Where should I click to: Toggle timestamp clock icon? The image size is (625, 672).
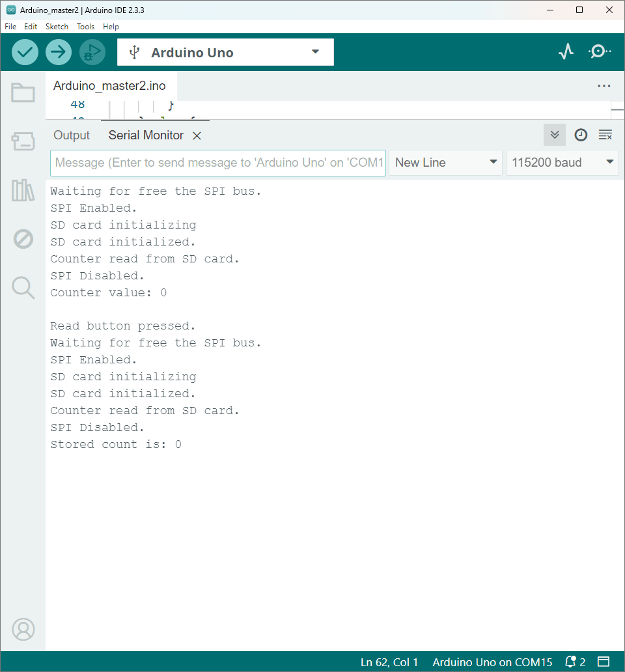(x=581, y=135)
